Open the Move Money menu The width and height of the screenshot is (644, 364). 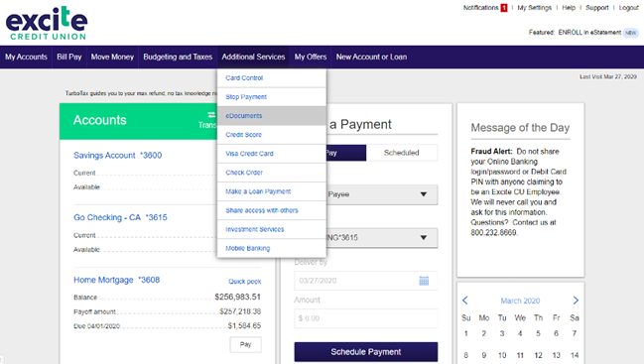point(112,58)
